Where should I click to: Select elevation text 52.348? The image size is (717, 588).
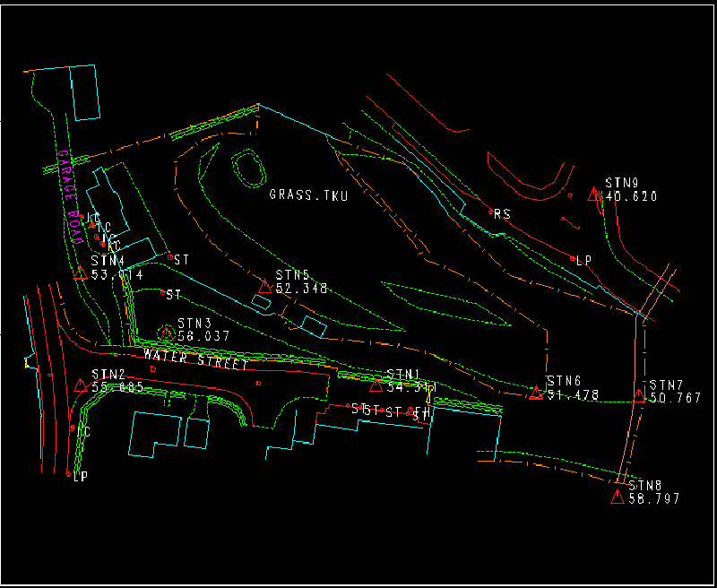[302, 290]
